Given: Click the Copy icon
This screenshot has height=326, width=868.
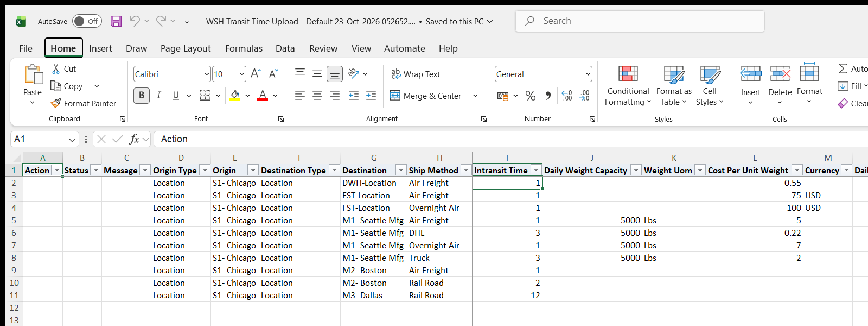Looking at the screenshot, I should (56, 86).
